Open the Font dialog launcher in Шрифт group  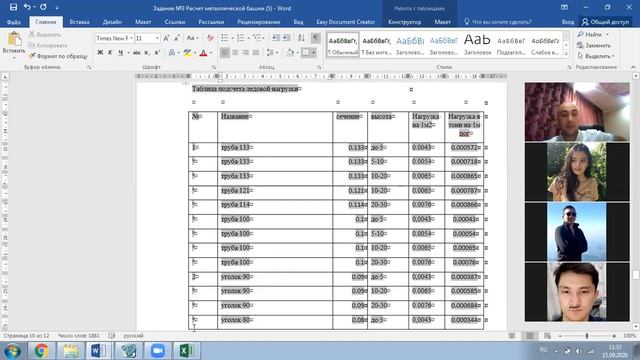pyautogui.click(x=213, y=67)
